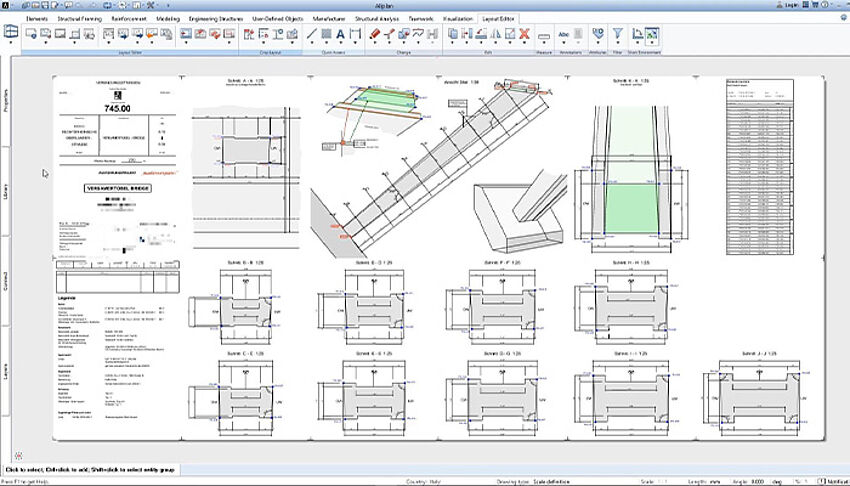Viewport: 850px width, 486px height.
Task: Toggle the highlighted Work Environment view icon
Action: (x=651, y=34)
